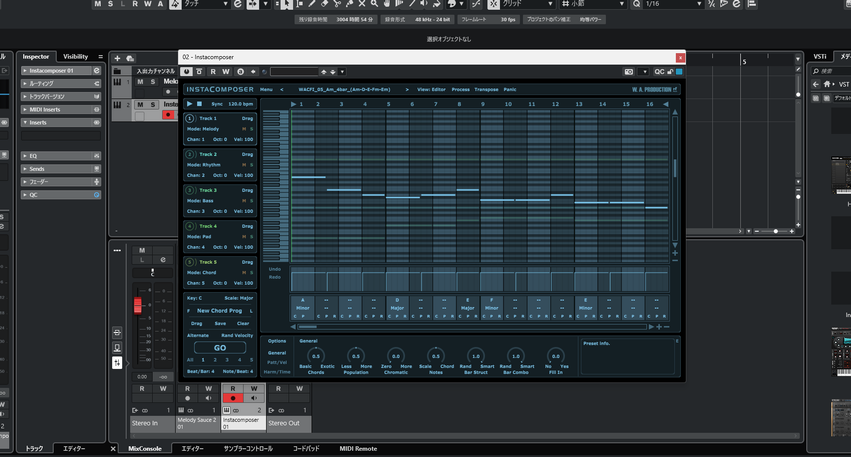Viewport: 851px width, 457px height.
Task: Expand the Sends section in Inspector
Action: point(60,169)
